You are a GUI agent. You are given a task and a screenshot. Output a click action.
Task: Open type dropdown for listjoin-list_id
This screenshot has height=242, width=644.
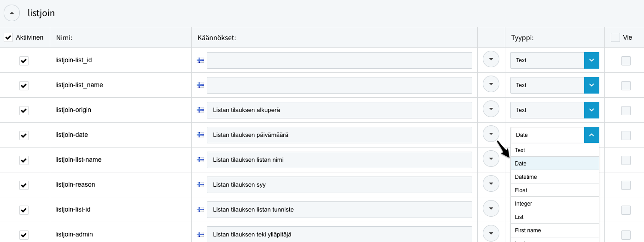pos(555,60)
